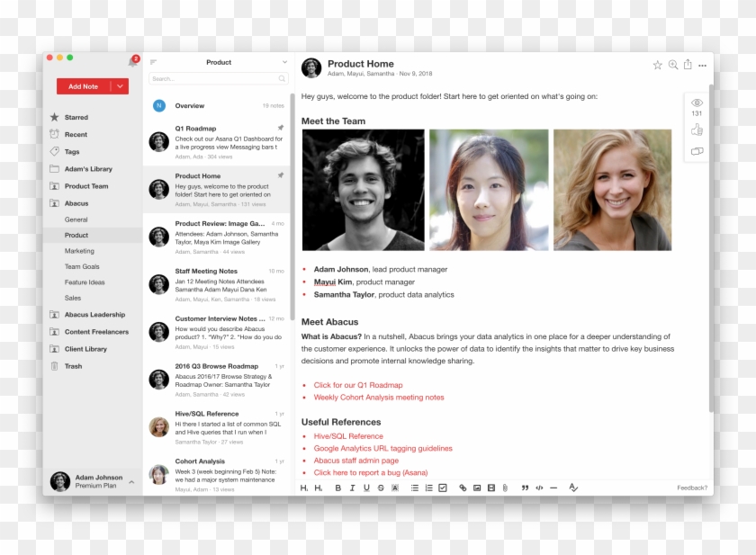Select Marketing in the sidebar
This screenshot has height=555, width=756.
[x=79, y=251]
